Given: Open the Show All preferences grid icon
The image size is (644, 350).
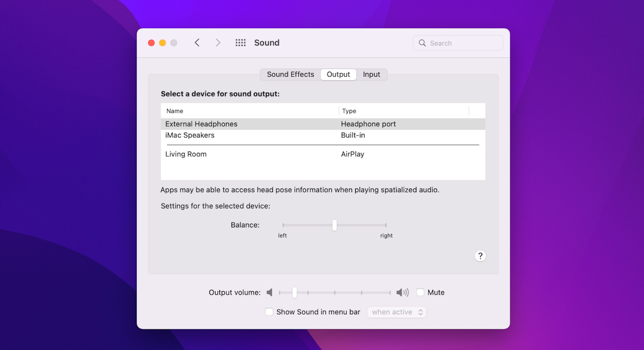Looking at the screenshot, I should tap(241, 42).
